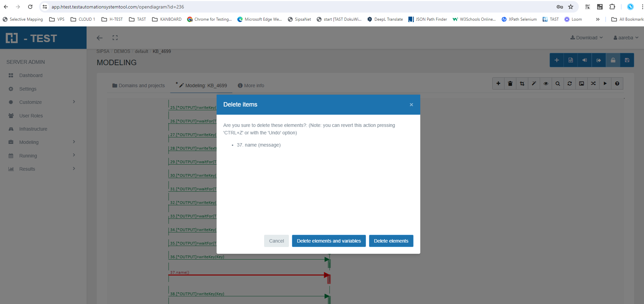Click the shuffle arrows icon
644x304 pixels.
(593, 83)
